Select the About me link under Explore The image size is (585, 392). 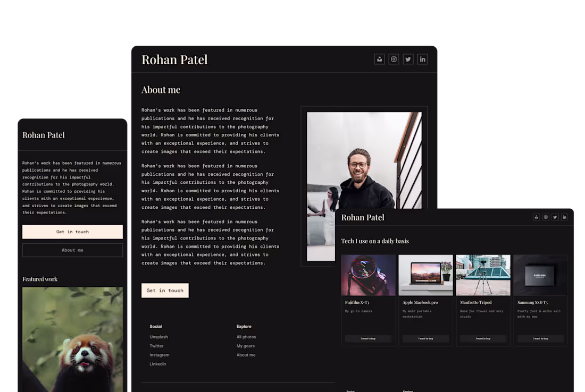click(245, 354)
